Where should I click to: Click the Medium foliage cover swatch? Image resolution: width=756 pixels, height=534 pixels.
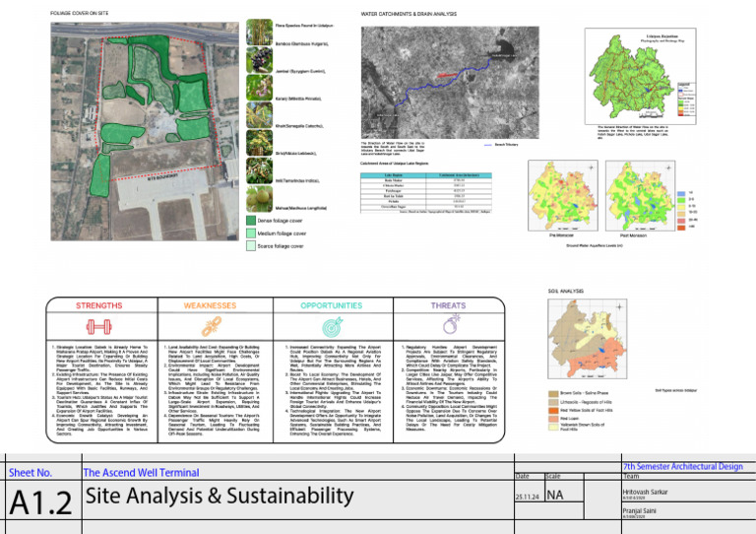click(x=251, y=234)
